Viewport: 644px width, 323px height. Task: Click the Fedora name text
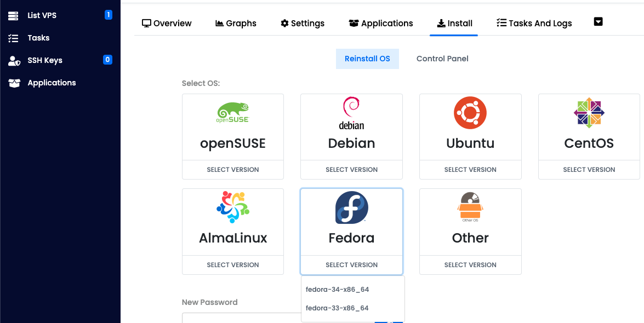click(x=351, y=238)
